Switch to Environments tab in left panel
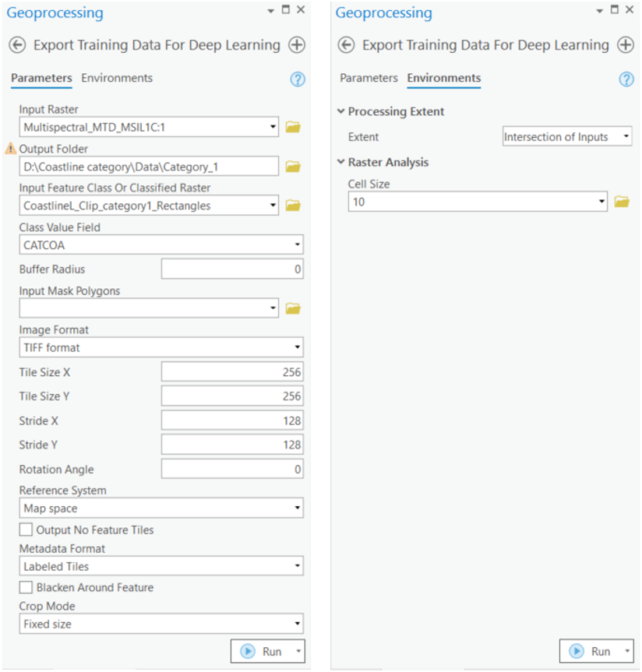 [x=117, y=78]
